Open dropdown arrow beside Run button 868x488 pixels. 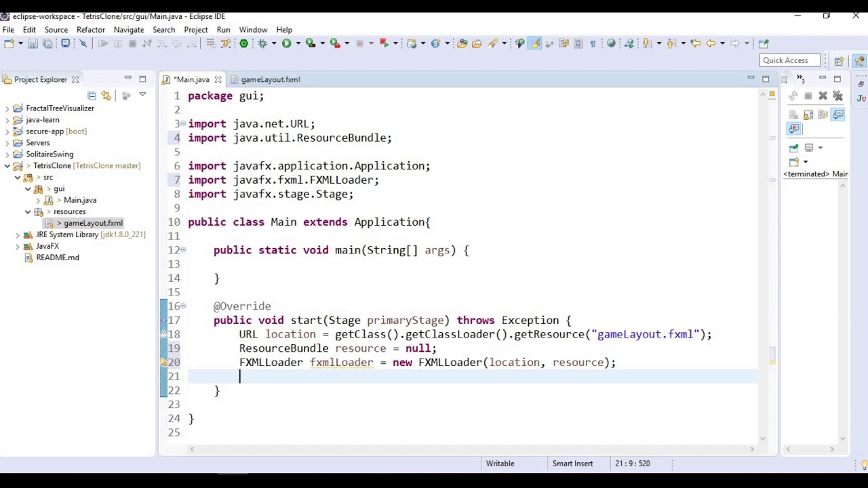click(x=298, y=43)
